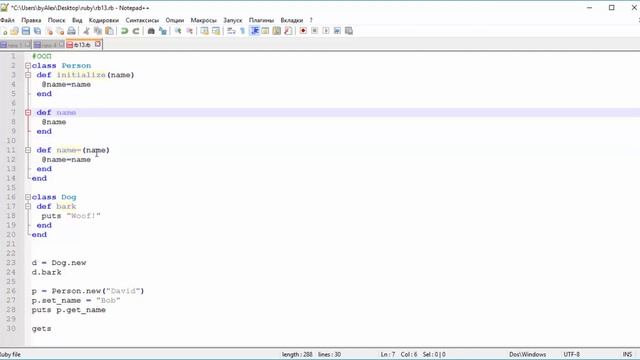Open the Запуск menu
This screenshot has height=360, width=640.
tap(233, 20)
